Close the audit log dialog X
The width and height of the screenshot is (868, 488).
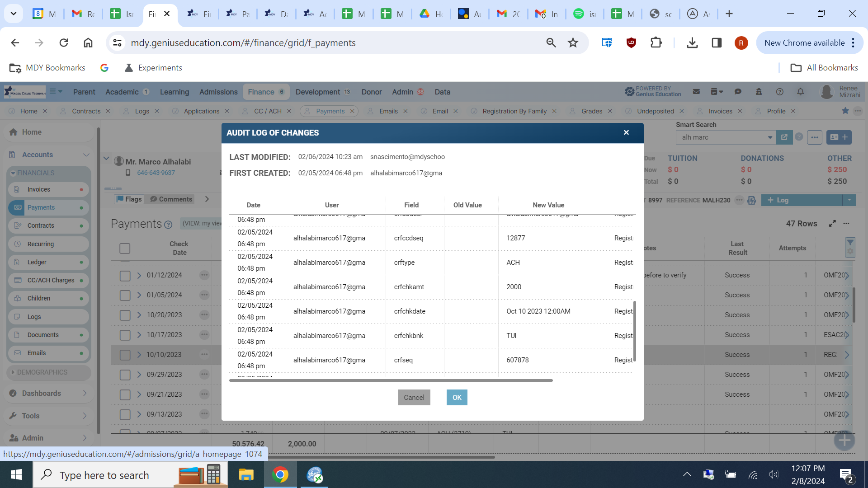(626, 132)
